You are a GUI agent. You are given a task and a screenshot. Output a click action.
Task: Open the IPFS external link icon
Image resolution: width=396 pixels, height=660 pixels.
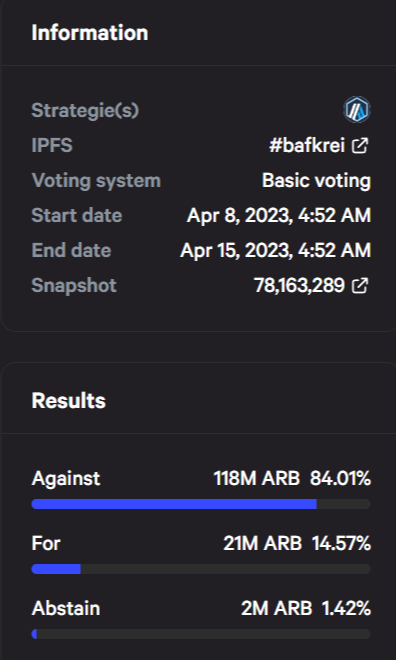click(360, 146)
